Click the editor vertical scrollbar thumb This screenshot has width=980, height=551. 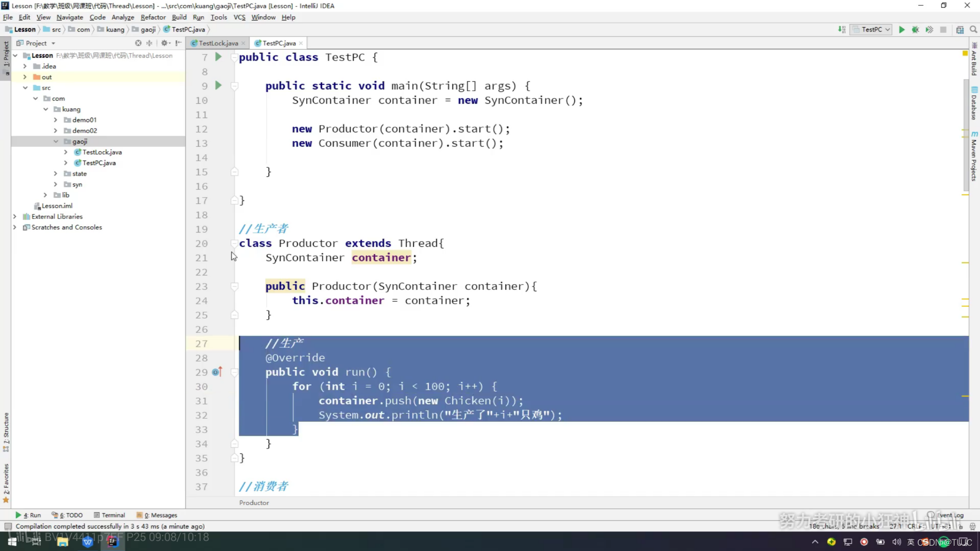tap(966, 135)
